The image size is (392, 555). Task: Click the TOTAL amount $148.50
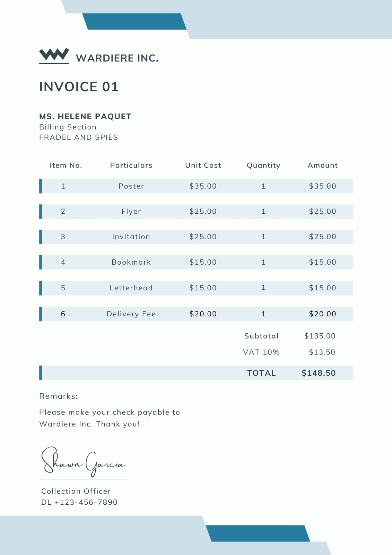pyautogui.click(x=319, y=373)
